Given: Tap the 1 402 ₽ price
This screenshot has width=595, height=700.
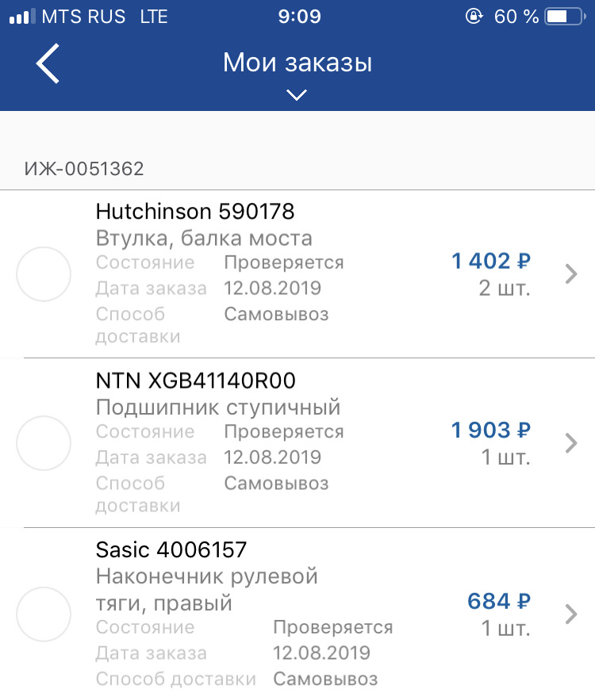Looking at the screenshot, I should (491, 261).
